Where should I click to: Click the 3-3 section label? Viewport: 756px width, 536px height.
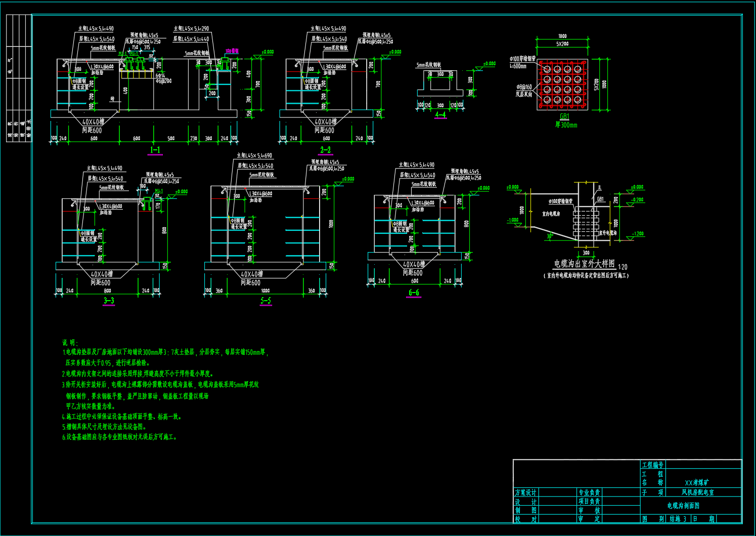109,301
